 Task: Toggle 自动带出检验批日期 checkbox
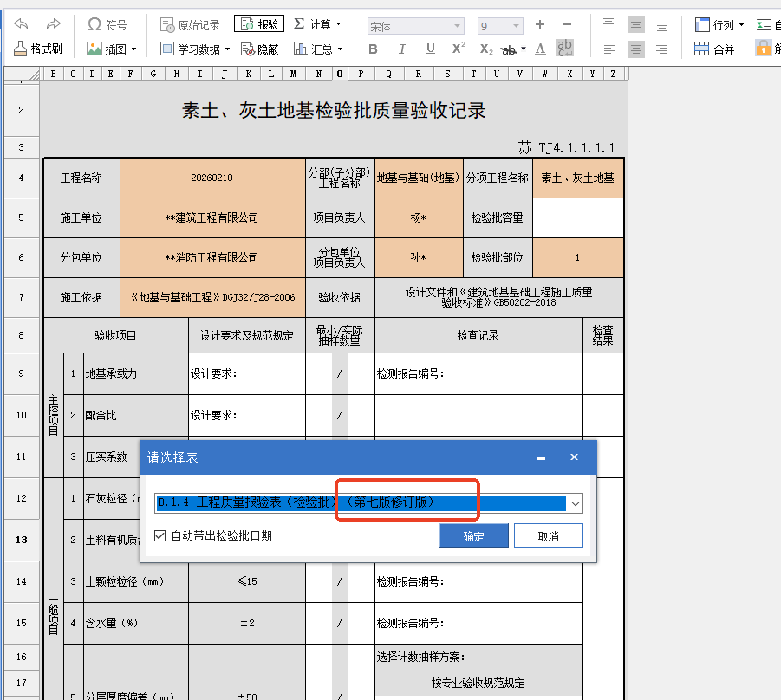click(159, 535)
